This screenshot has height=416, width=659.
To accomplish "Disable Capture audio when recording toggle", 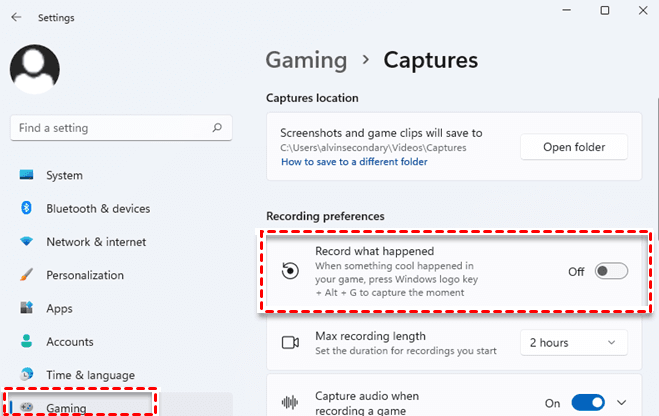I will [x=588, y=402].
